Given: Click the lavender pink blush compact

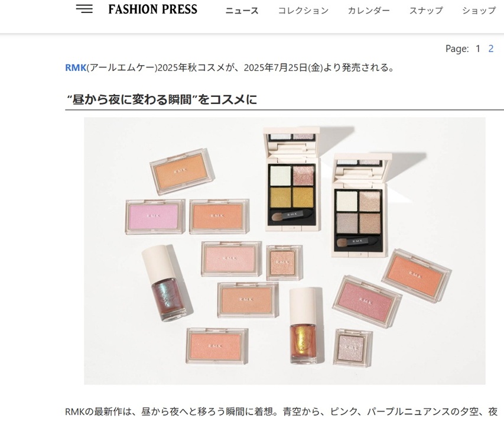Looking at the screenshot, I should 155,216.
